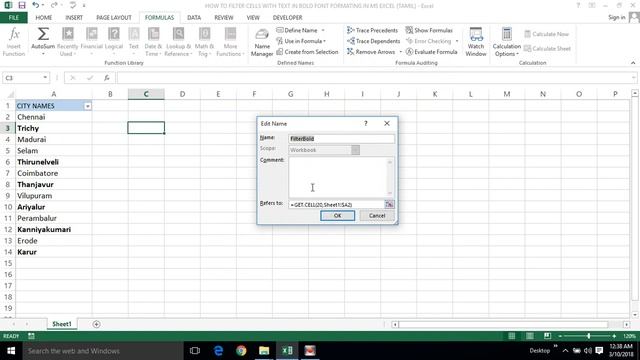640x360 pixels.
Task: Open the FILE tab
Action: point(13,18)
